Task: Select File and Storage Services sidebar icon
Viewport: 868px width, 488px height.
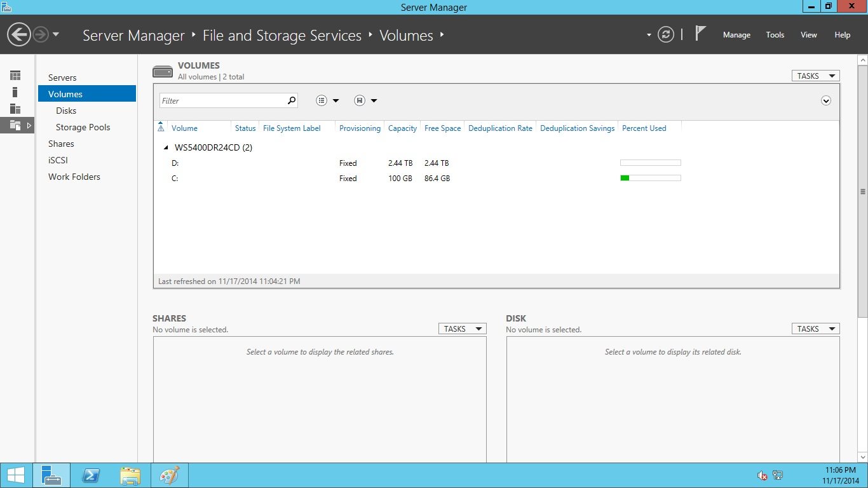Action: (x=17, y=125)
